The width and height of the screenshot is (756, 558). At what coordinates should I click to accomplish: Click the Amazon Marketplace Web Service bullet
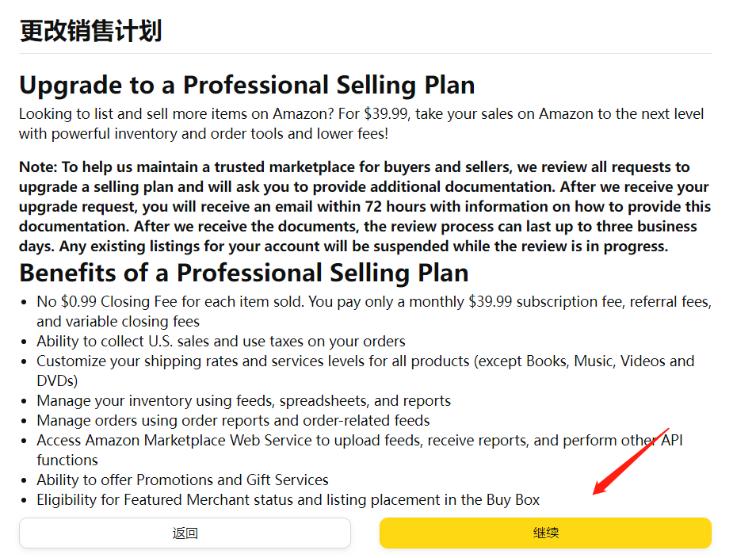tap(358, 441)
